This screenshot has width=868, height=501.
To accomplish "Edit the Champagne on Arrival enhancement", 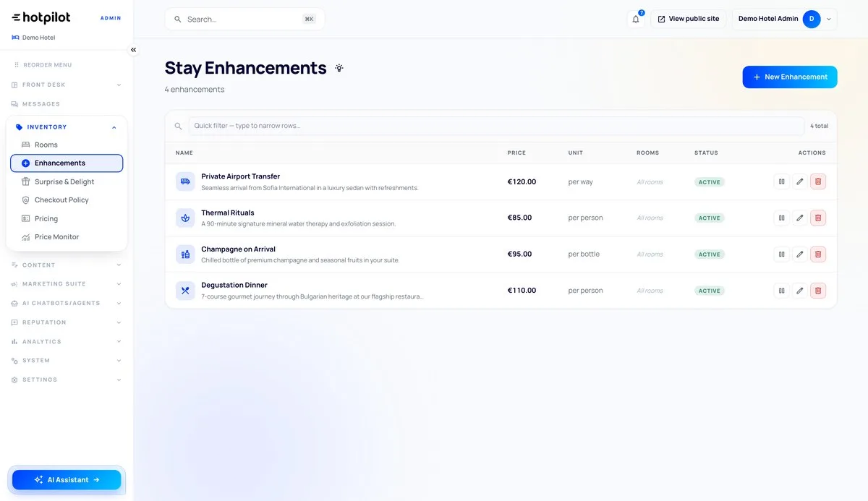I will [x=799, y=254].
